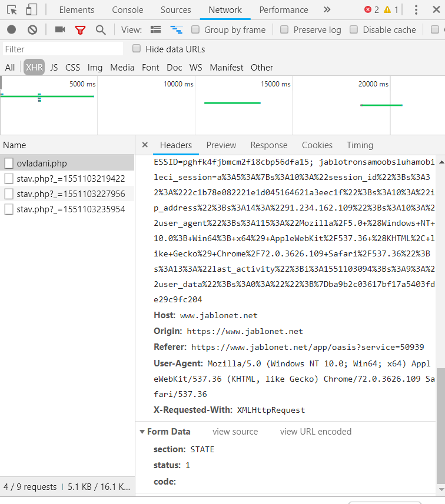The width and height of the screenshot is (445, 504).
Task: Open DevTools three-dot customize menu
Action: coord(416,9)
